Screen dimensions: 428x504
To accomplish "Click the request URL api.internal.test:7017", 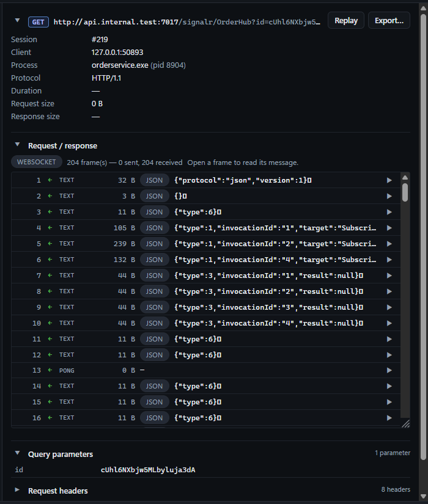I will point(186,22).
